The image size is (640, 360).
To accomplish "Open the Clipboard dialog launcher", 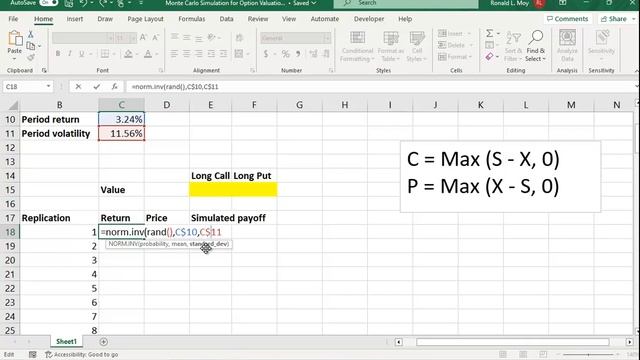I will (x=44, y=70).
